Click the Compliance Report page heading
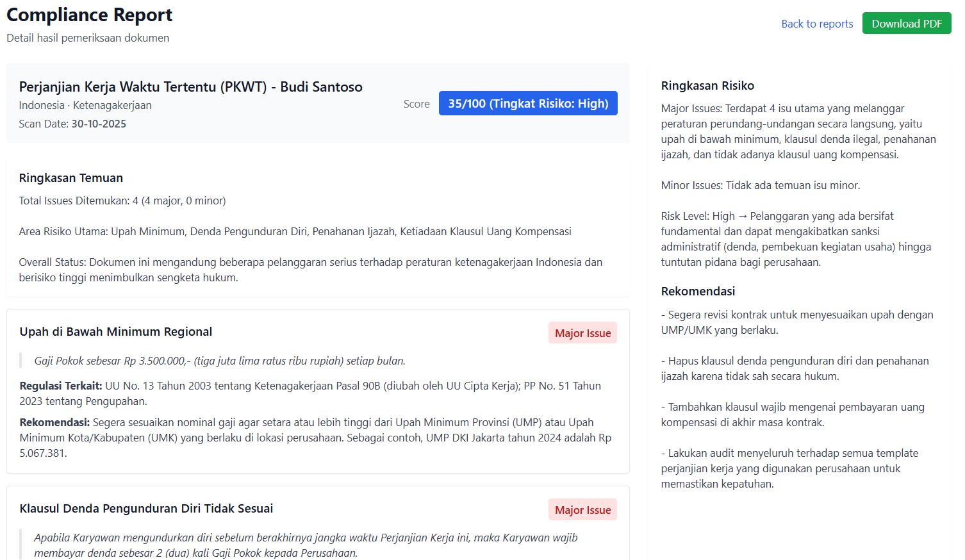965x560 pixels. click(89, 15)
